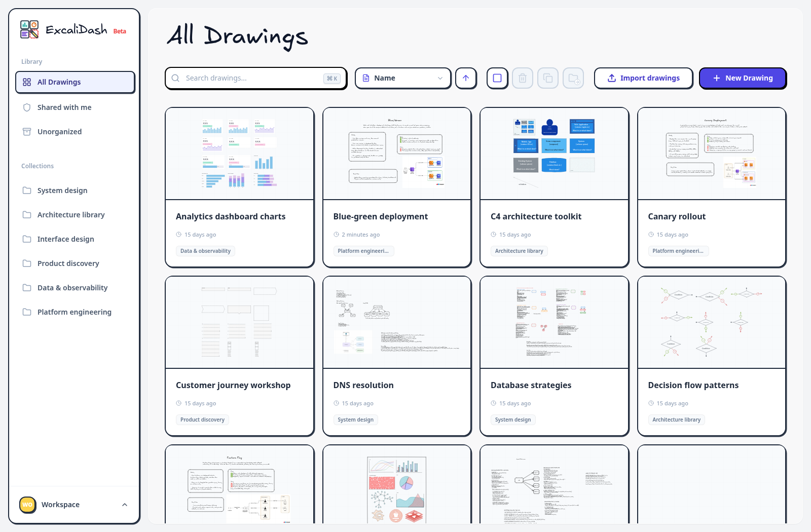Click the DNS resolution title

coord(363,385)
